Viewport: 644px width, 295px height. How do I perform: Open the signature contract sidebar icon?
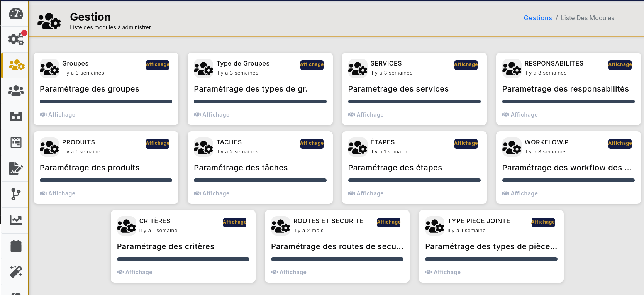[16, 168]
